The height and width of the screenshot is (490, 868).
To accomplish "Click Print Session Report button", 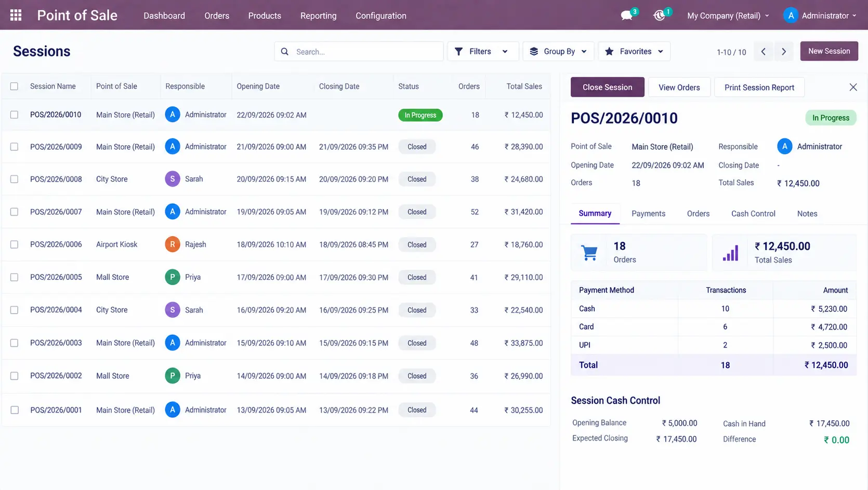I will [759, 87].
